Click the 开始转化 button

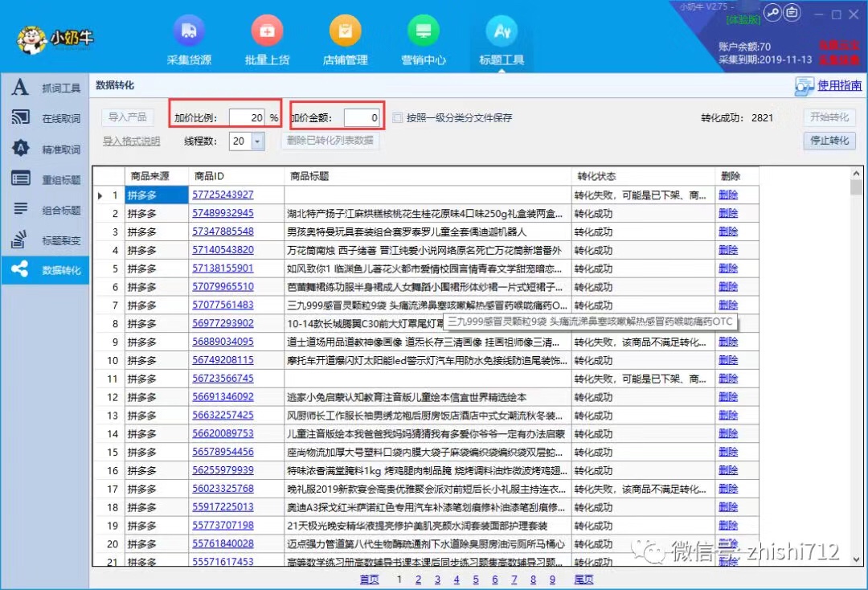(829, 117)
